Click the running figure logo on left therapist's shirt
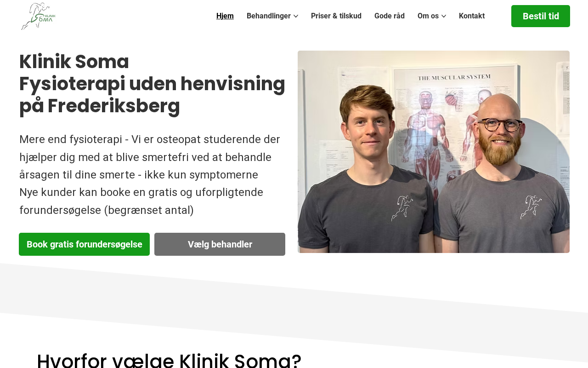This screenshot has height=368, width=588. point(402,208)
